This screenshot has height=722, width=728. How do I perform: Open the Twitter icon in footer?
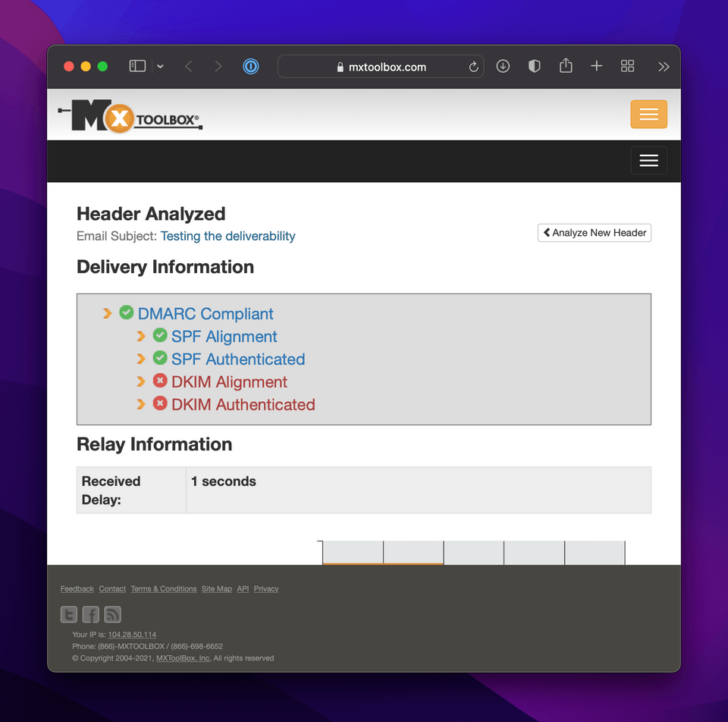[69, 614]
